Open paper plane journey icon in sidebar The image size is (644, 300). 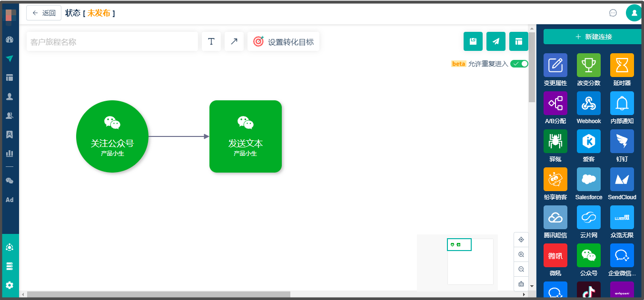pyautogui.click(x=10, y=58)
